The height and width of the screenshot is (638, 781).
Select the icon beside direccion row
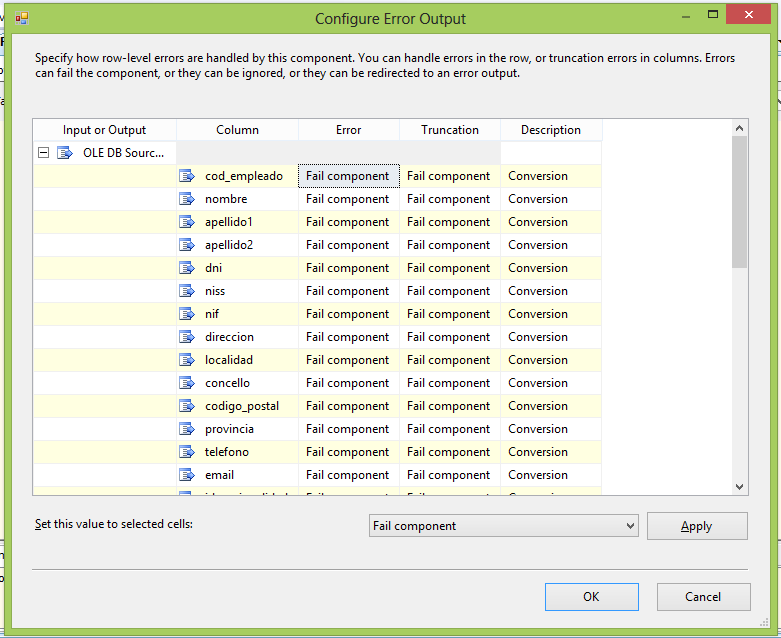click(186, 337)
